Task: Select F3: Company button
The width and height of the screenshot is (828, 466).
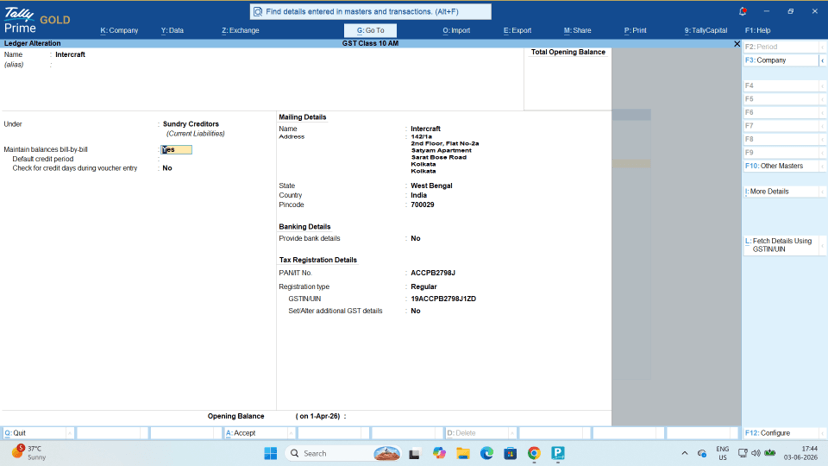Action: (x=780, y=60)
